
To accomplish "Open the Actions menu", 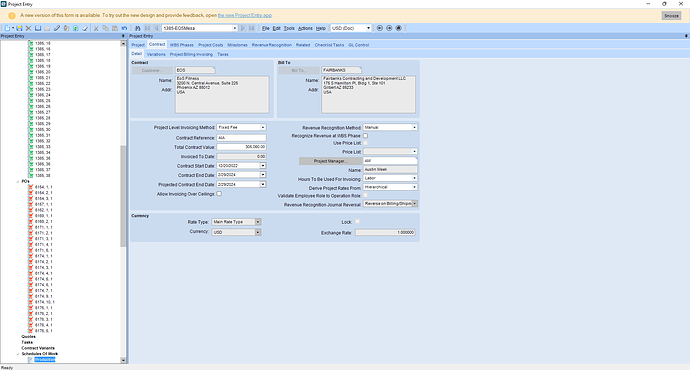I will click(305, 28).
